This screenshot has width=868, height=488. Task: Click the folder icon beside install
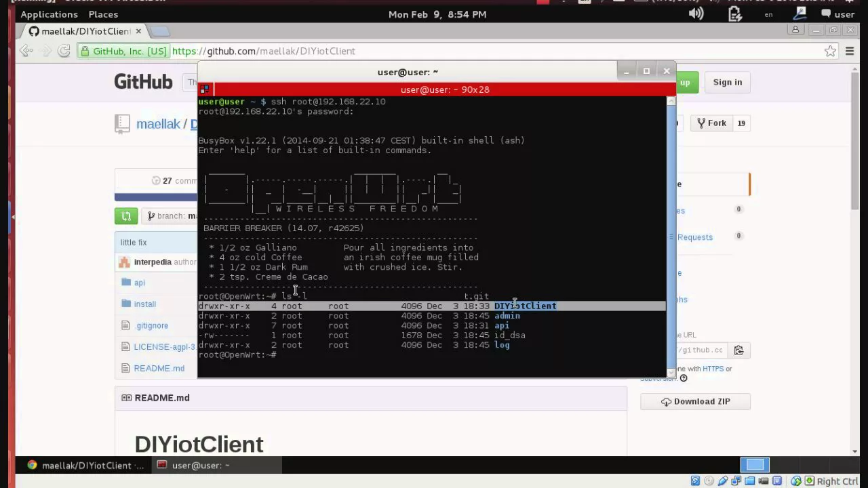[125, 304]
